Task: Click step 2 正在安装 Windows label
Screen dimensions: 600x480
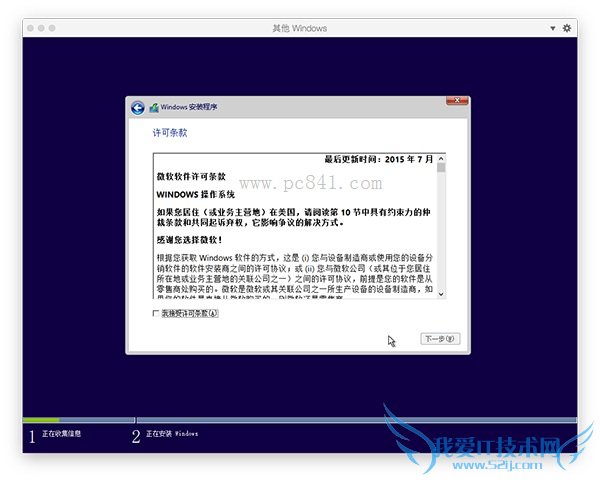Action: click(172, 434)
